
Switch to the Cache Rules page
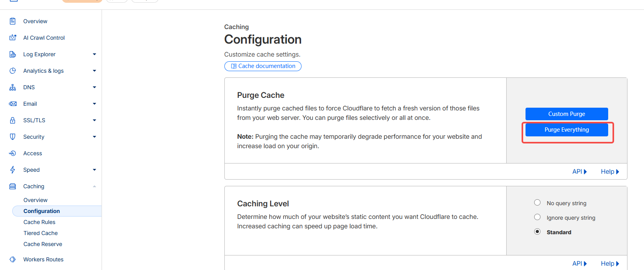click(x=39, y=222)
